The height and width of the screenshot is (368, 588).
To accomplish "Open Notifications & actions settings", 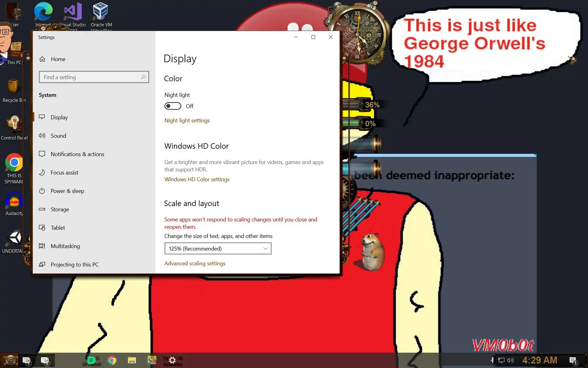I will (x=77, y=154).
